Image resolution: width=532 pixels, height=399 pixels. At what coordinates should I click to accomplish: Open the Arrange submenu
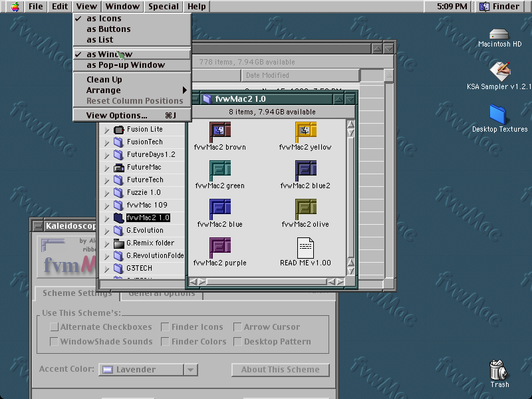[x=132, y=90]
